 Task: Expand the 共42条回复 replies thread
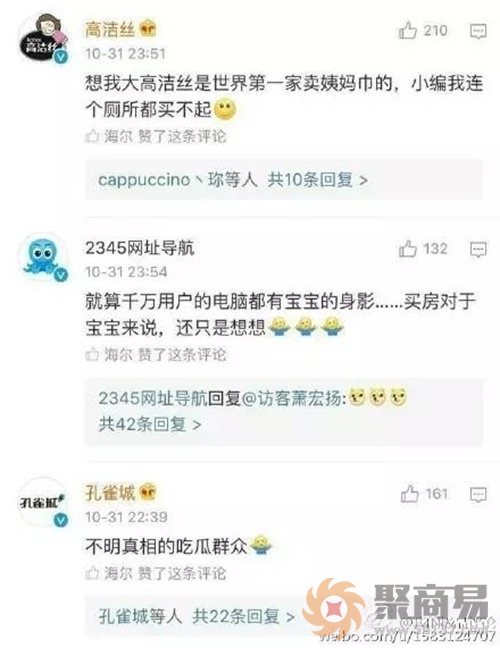pyautogui.click(x=150, y=424)
